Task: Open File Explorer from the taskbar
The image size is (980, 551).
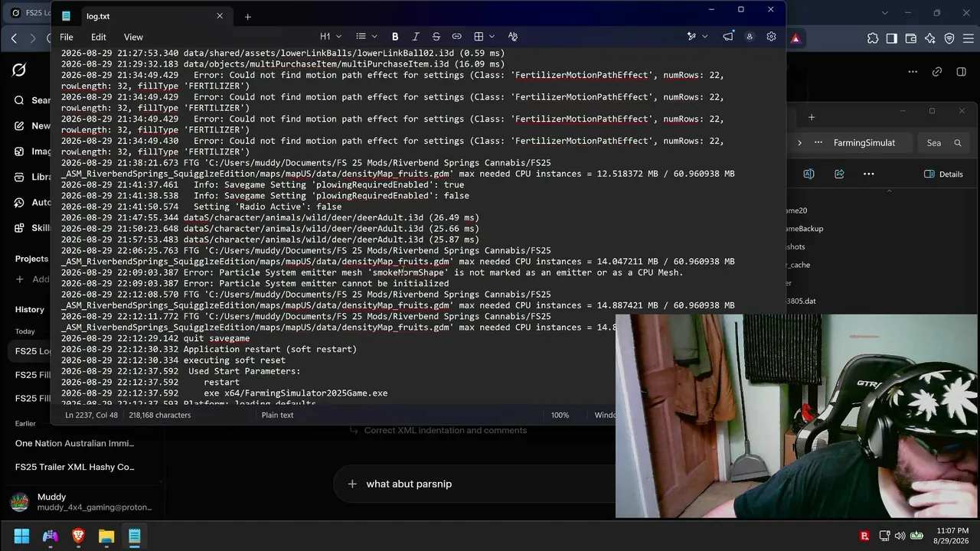Action: pyautogui.click(x=106, y=536)
